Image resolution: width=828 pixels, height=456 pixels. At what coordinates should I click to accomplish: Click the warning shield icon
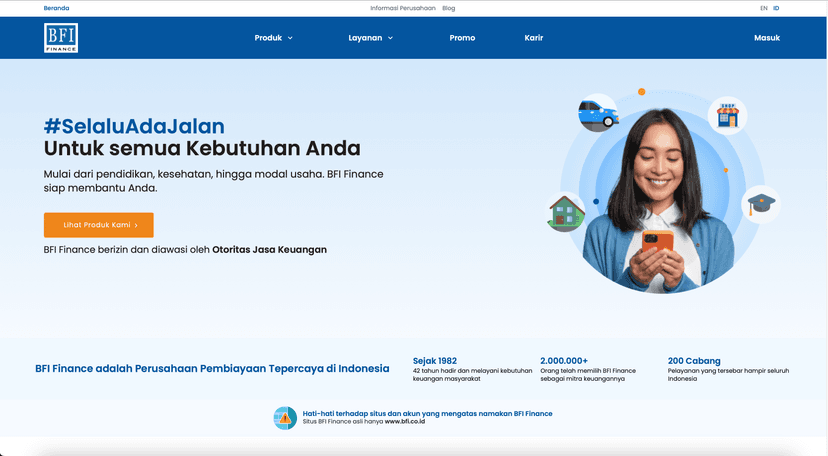click(285, 418)
